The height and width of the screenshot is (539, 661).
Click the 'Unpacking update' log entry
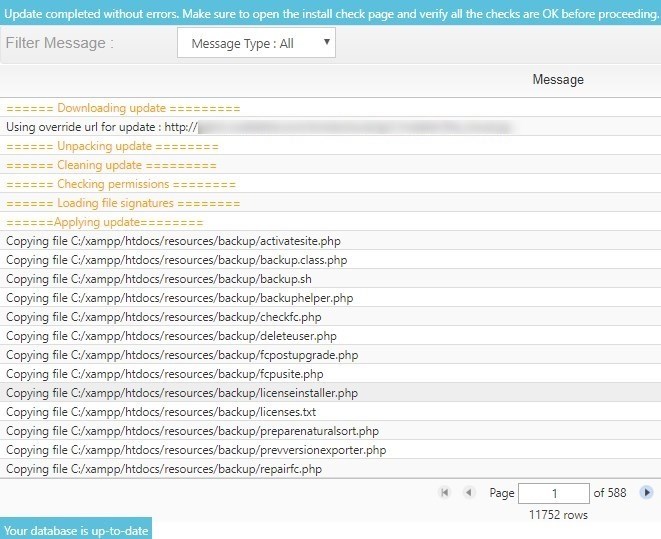(112, 146)
